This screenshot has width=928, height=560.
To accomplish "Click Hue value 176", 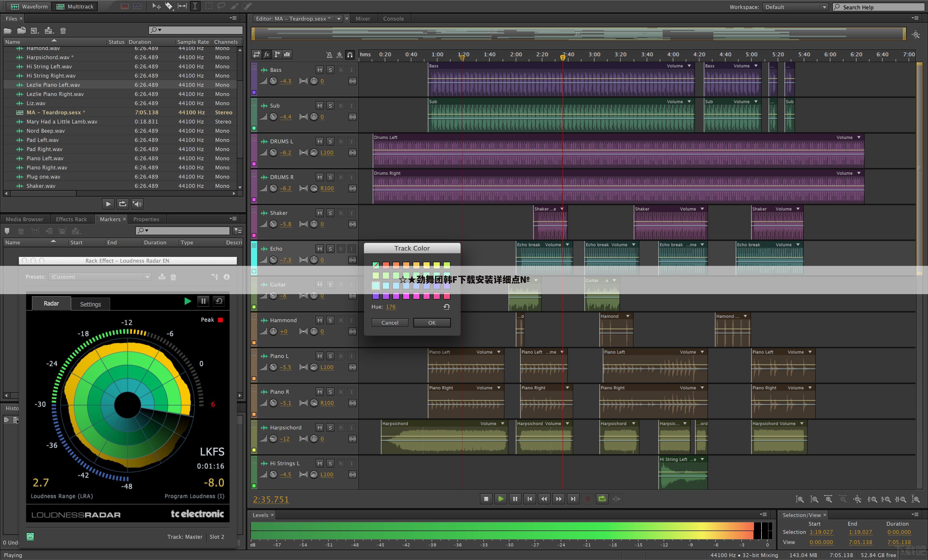I will click(391, 307).
